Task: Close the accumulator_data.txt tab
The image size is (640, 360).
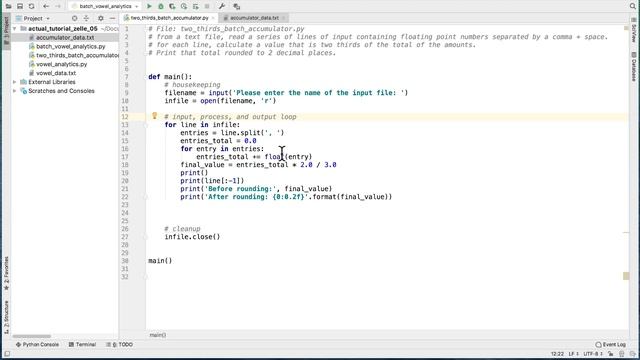Action: coord(283,18)
